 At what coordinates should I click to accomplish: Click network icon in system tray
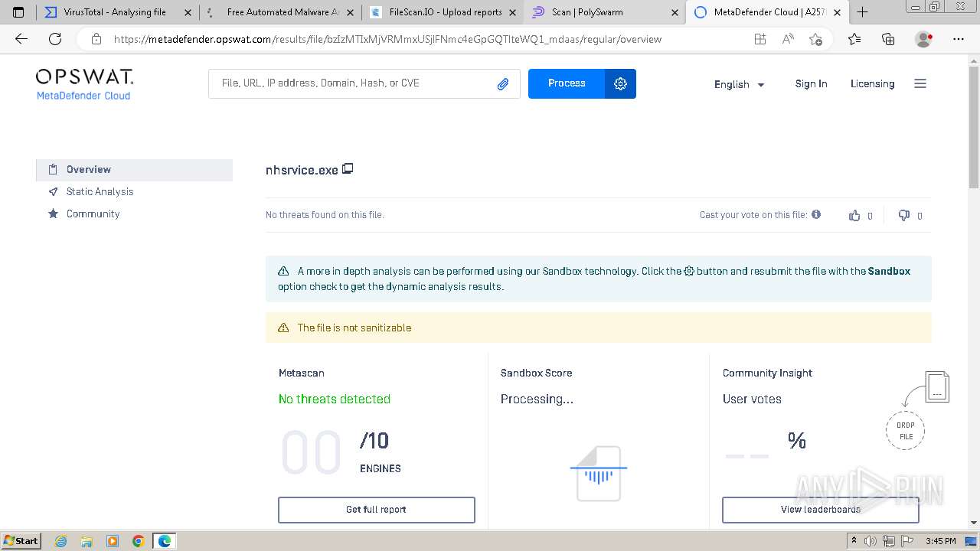[x=888, y=541]
